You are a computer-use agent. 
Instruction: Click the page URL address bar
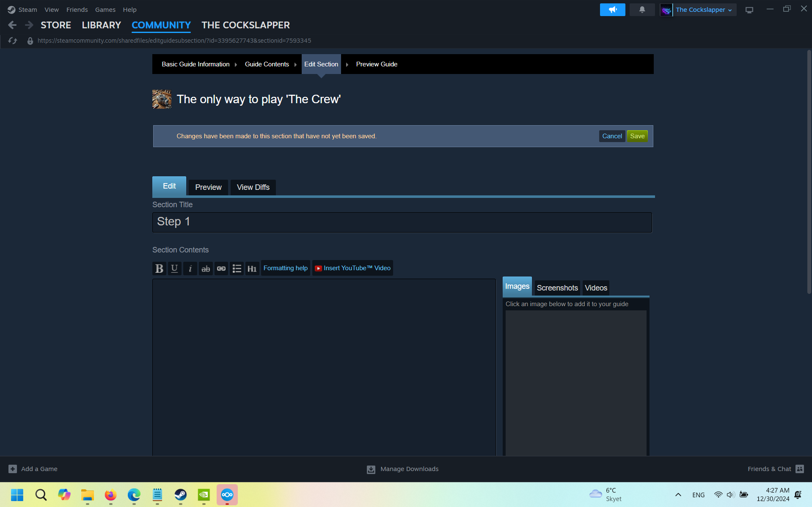pyautogui.click(x=174, y=41)
